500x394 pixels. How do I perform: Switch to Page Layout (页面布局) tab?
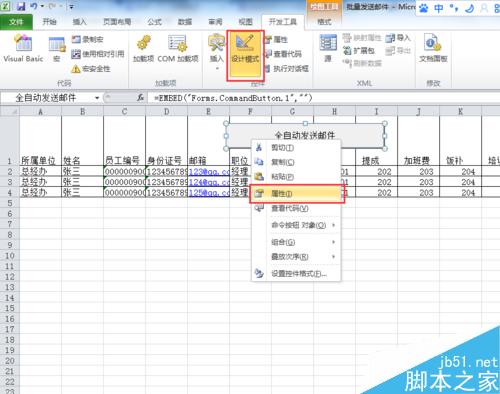117,22
